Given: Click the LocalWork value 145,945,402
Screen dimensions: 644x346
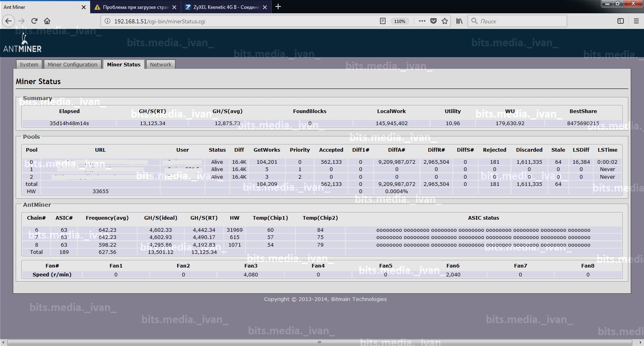Looking at the screenshot, I should [x=392, y=124].
